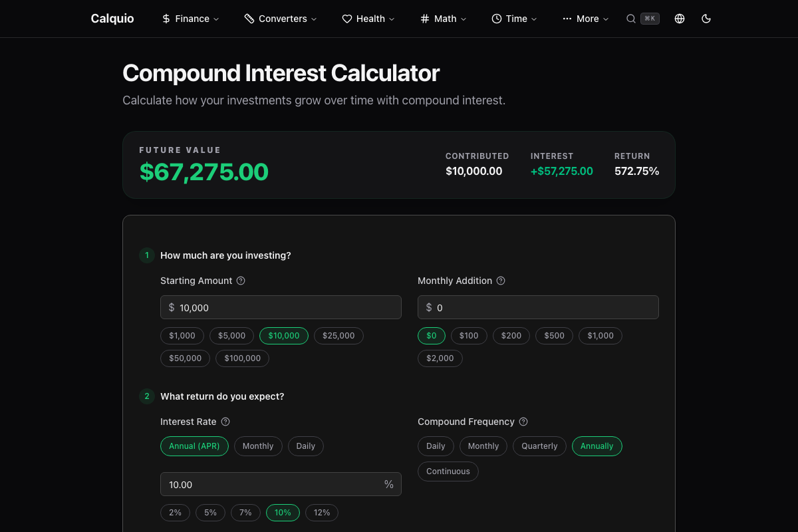Expand the Converters dropdown
This screenshot has width=798, height=532.
(x=281, y=19)
